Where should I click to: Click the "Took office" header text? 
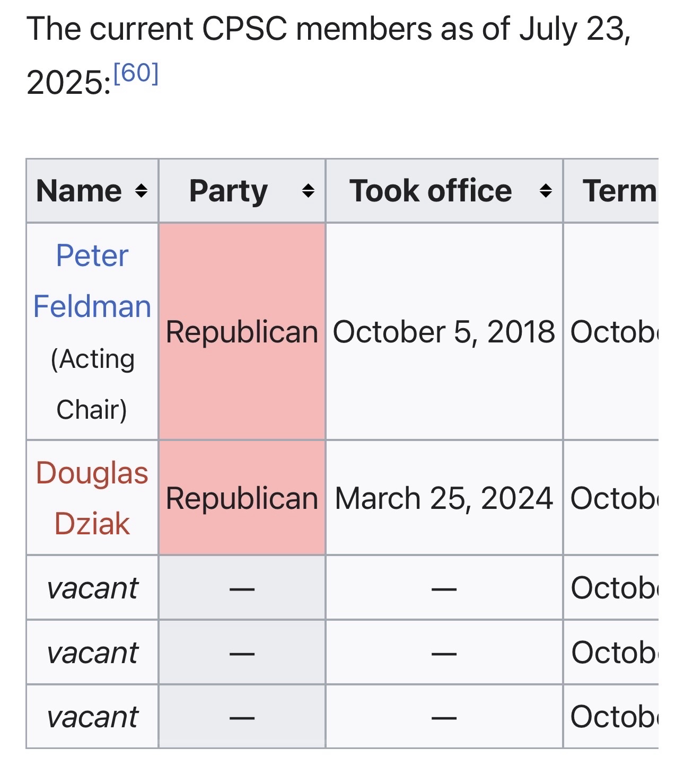pyautogui.click(x=431, y=191)
